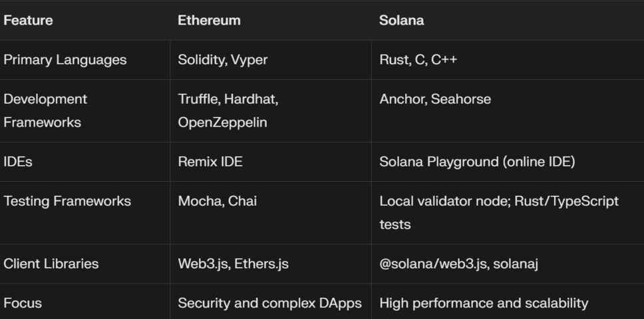The image size is (644, 319).
Task: Select the Client Libraries row label
Action: point(51,264)
